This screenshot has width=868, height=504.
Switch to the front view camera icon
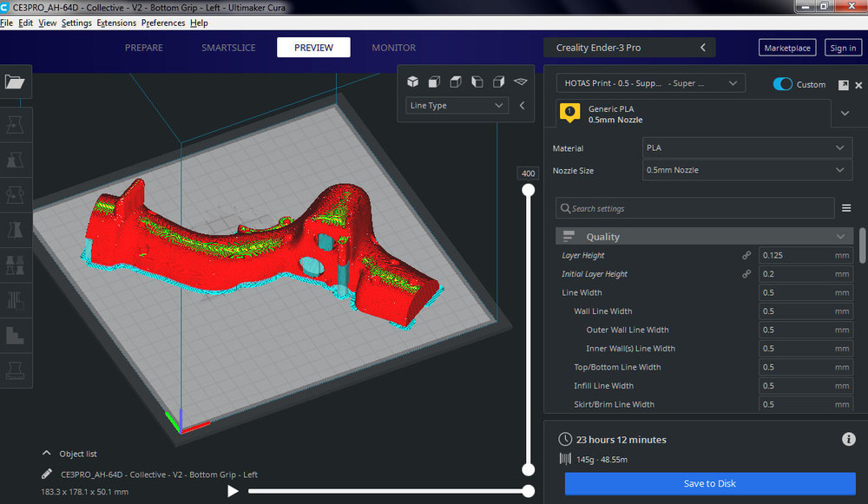click(434, 82)
